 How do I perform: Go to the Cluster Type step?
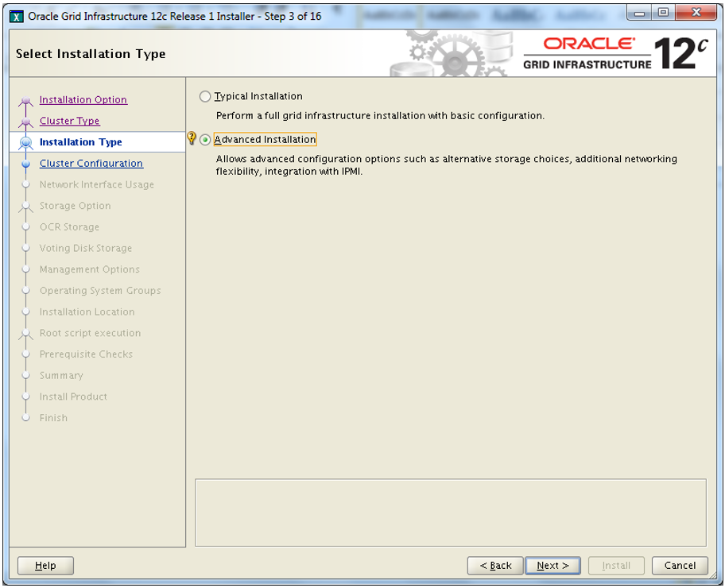click(x=69, y=121)
